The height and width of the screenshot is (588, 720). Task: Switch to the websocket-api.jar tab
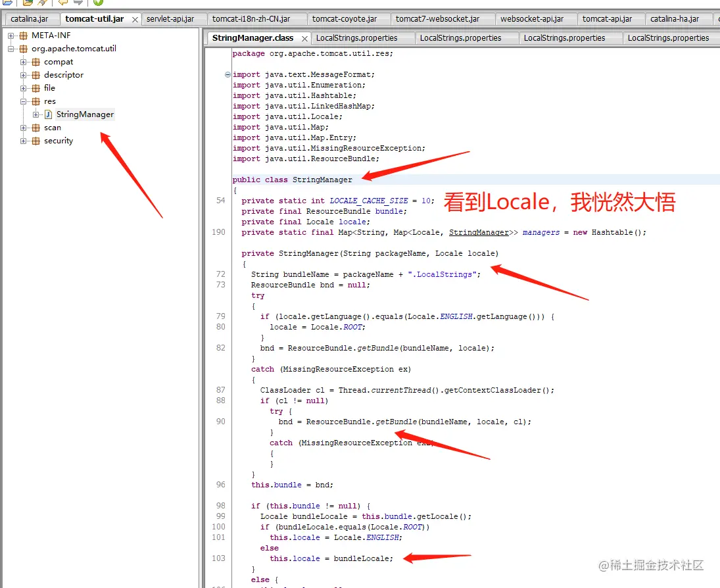click(532, 19)
